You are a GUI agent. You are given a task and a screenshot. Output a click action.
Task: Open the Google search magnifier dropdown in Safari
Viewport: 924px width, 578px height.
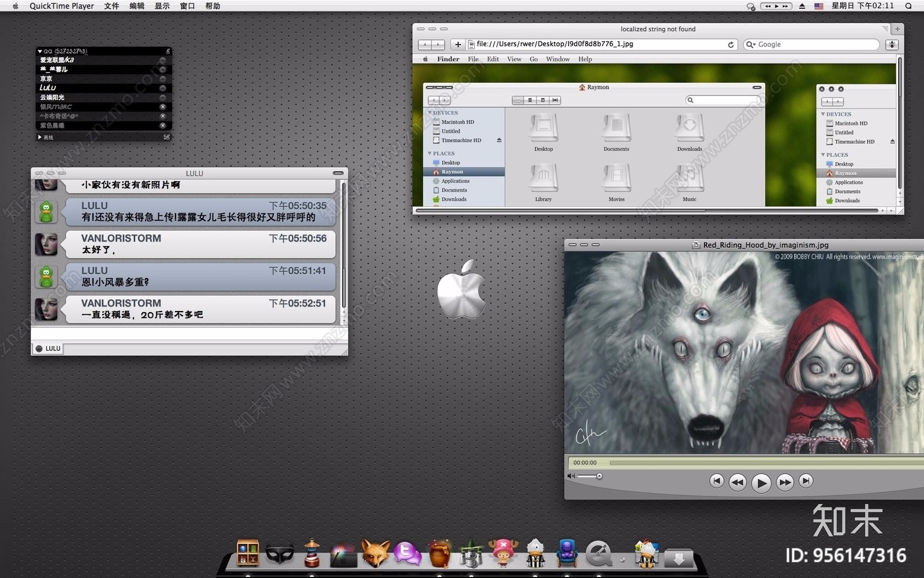(751, 45)
